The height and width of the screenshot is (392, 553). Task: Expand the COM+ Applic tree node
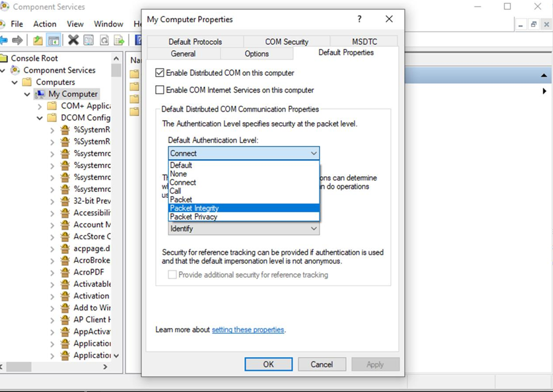point(39,106)
